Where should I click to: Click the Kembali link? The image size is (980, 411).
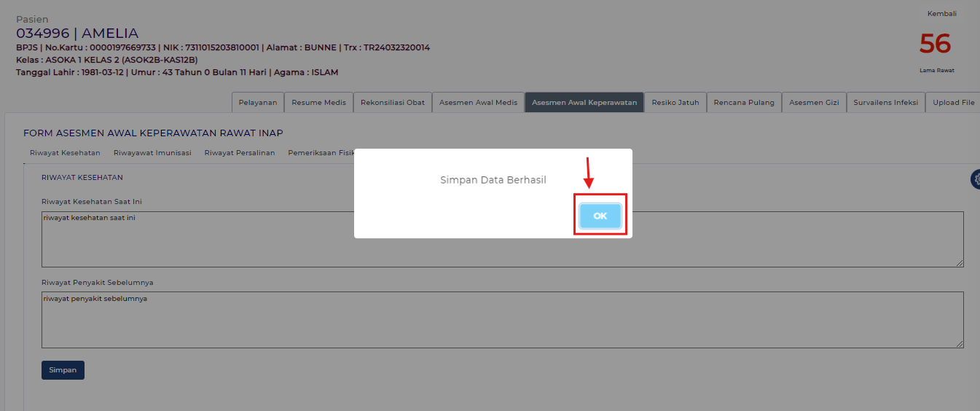(941, 14)
